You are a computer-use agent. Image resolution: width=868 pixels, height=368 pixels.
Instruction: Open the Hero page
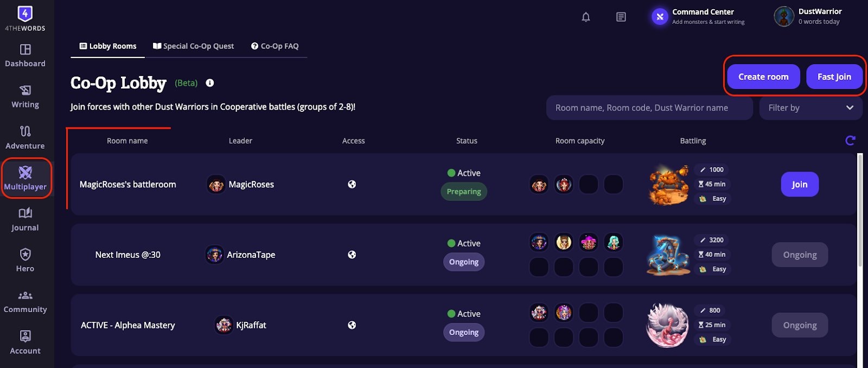25,260
